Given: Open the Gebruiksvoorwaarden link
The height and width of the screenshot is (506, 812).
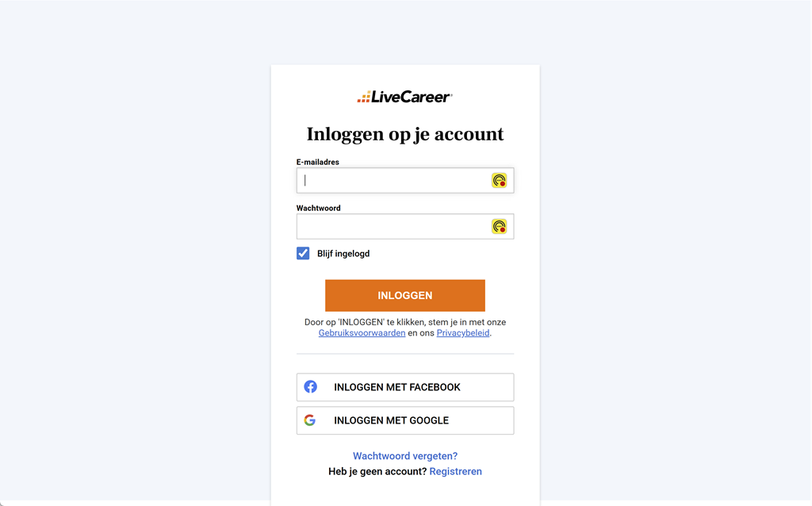Looking at the screenshot, I should click(x=362, y=333).
